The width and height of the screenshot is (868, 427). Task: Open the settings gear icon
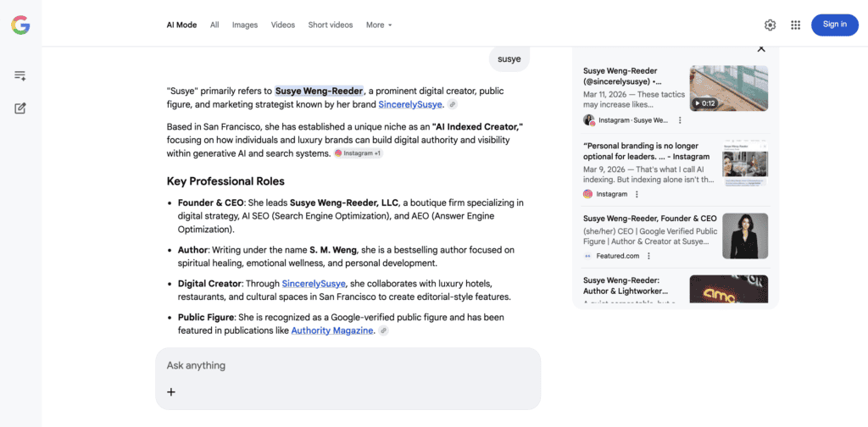[x=770, y=25]
